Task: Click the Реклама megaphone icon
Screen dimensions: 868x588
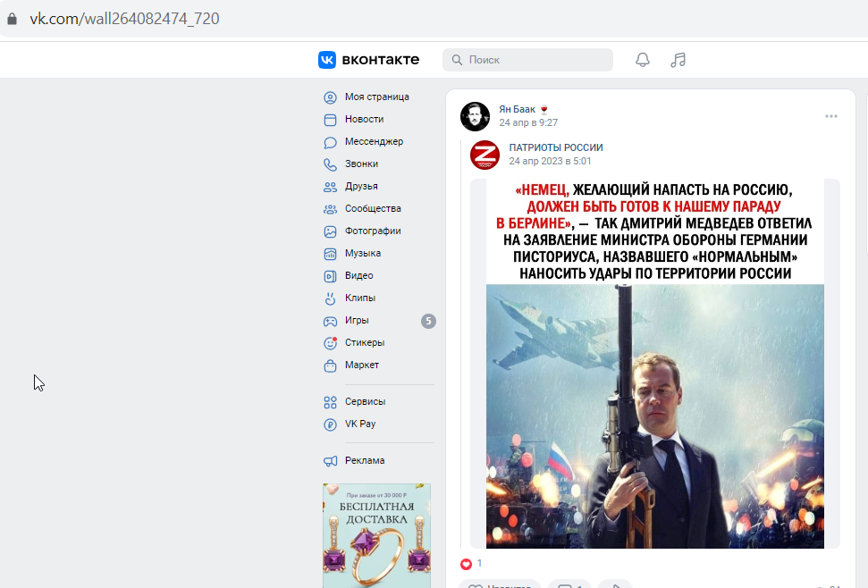Action: [x=330, y=461]
